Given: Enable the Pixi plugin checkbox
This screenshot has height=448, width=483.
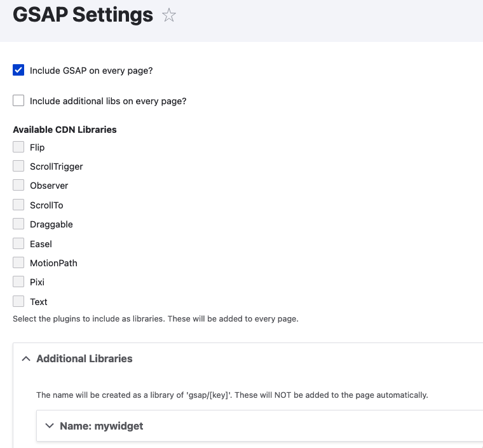Looking at the screenshot, I should pyautogui.click(x=18, y=282).
